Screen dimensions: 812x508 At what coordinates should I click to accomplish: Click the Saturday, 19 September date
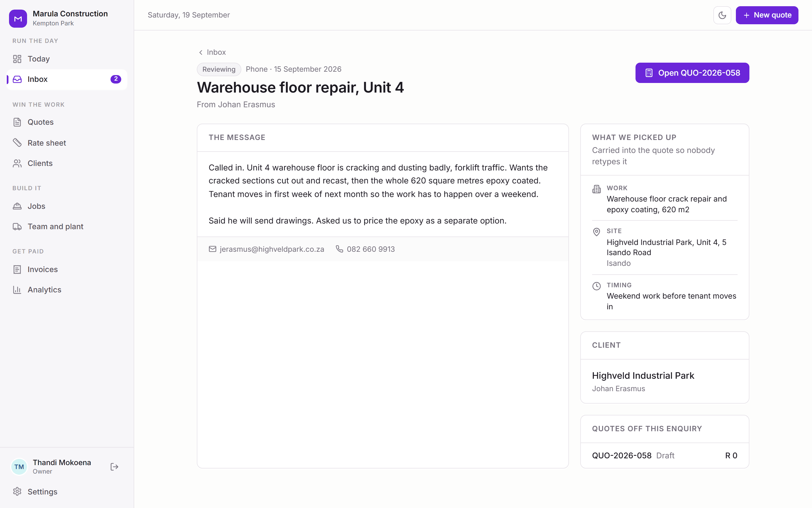click(x=189, y=15)
